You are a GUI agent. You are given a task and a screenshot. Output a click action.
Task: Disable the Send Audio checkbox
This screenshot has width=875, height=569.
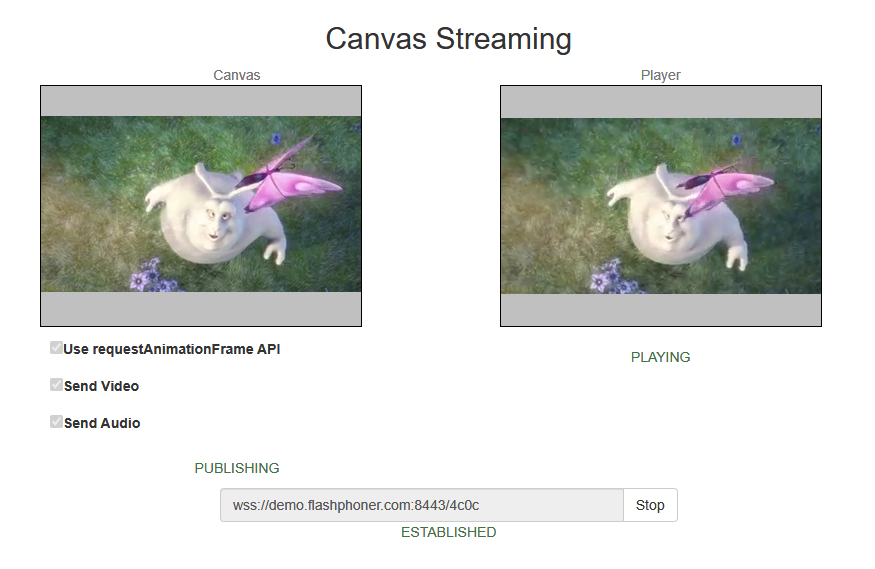56,422
